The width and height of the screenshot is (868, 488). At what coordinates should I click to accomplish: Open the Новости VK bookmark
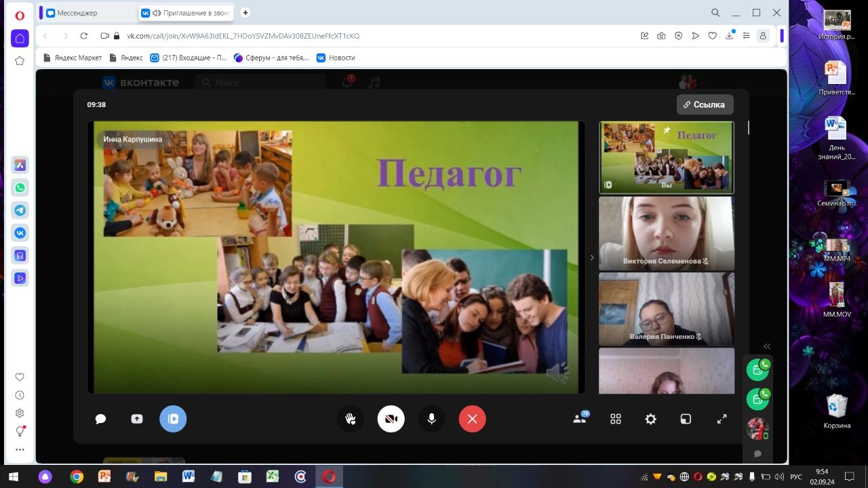(336, 58)
